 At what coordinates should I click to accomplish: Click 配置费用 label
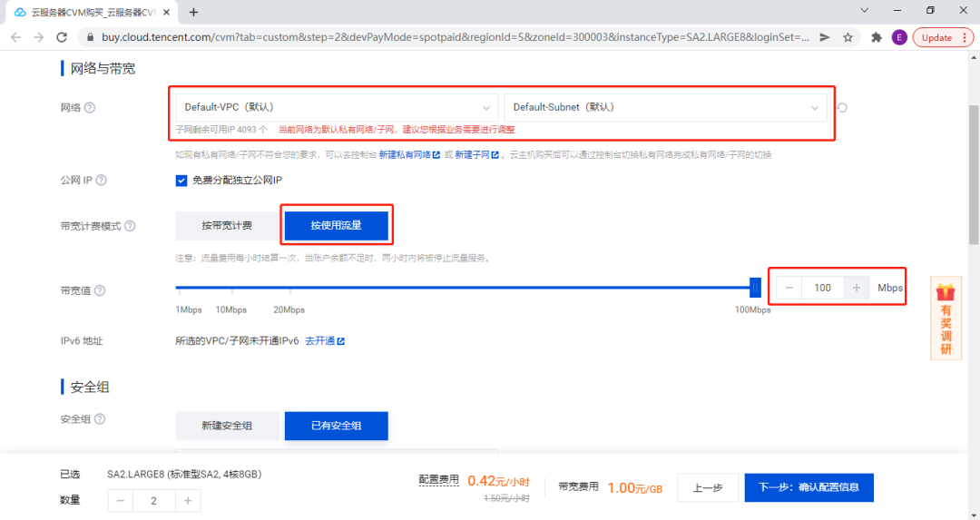439,479
